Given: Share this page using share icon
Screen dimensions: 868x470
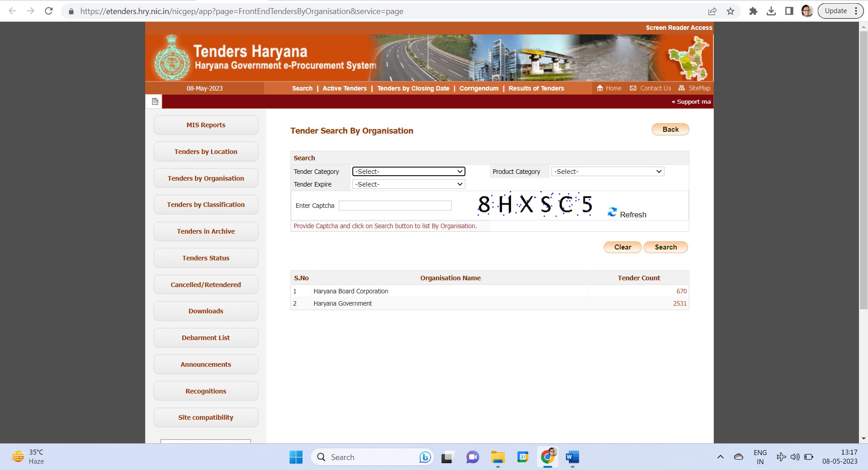Looking at the screenshot, I should coord(712,11).
